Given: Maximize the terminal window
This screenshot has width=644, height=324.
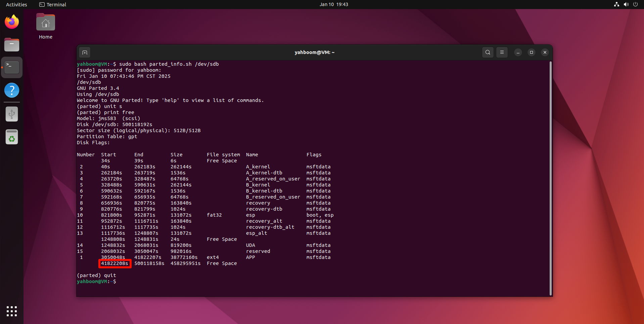Looking at the screenshot, I should tap(531, 52).
